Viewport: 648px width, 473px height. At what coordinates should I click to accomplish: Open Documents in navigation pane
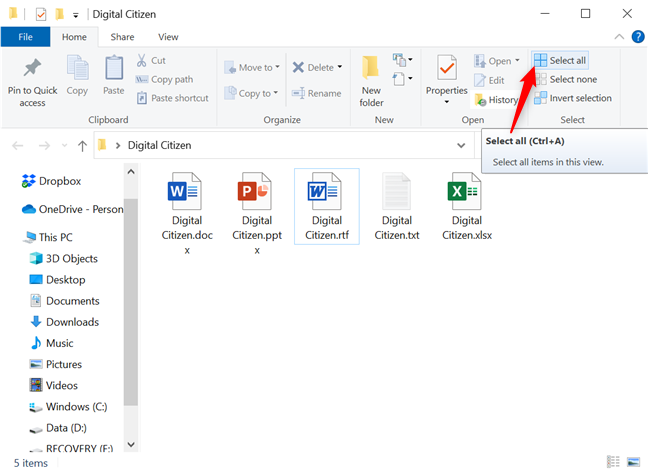pyautogui.click(x=65, y=301)
